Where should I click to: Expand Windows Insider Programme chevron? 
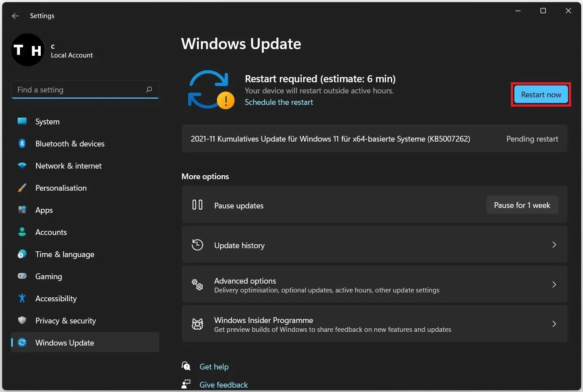click(x=554, y=324)
